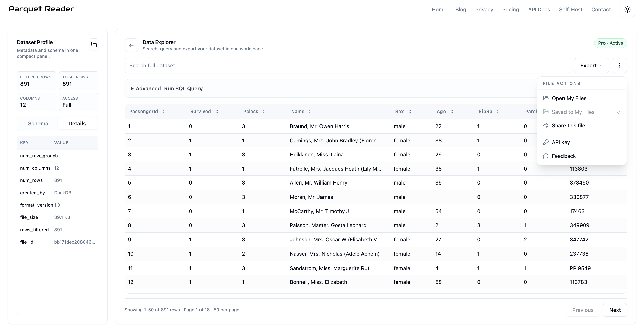Click the name McCarthy, Mr. Timothy J
The width and height of the screenshot is (644, 332).
coord(319,211)
